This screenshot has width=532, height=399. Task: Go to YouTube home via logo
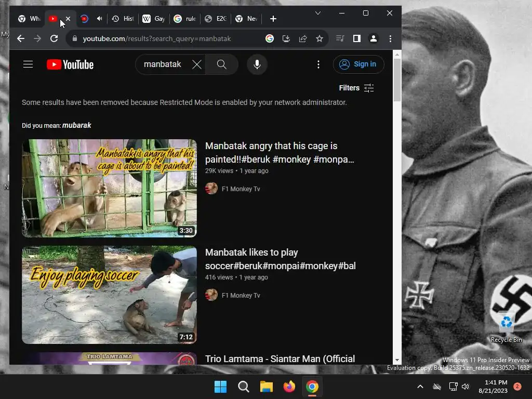pyautogui.click(x=70, y=64)
